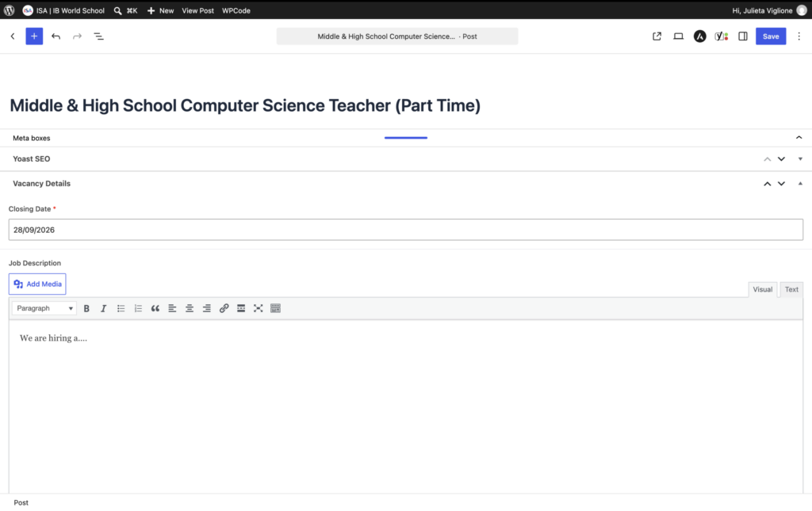812x511 pixels.
Task: Open the block inserter plus button
Action: pos(34,36)
